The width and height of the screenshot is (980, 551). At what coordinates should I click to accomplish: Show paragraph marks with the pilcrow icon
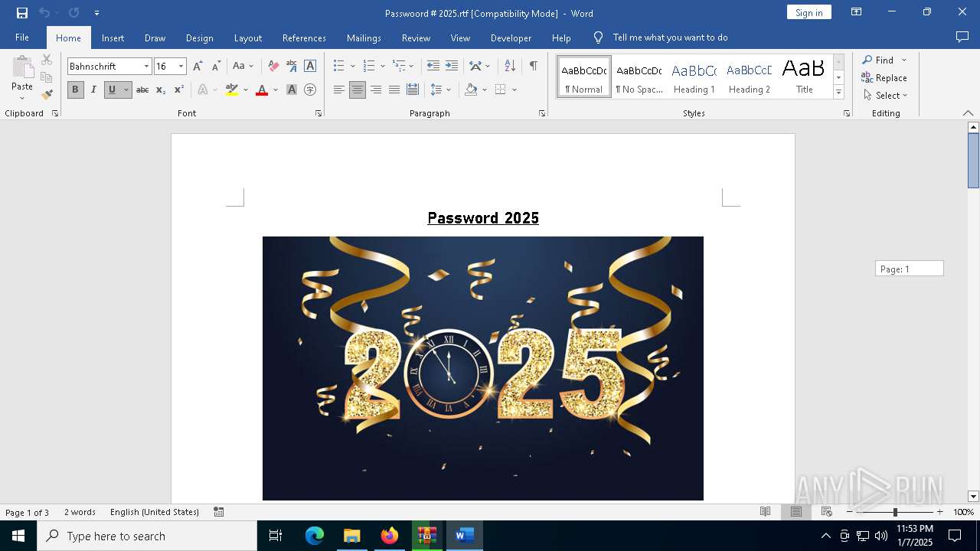(x=533, y=66)
